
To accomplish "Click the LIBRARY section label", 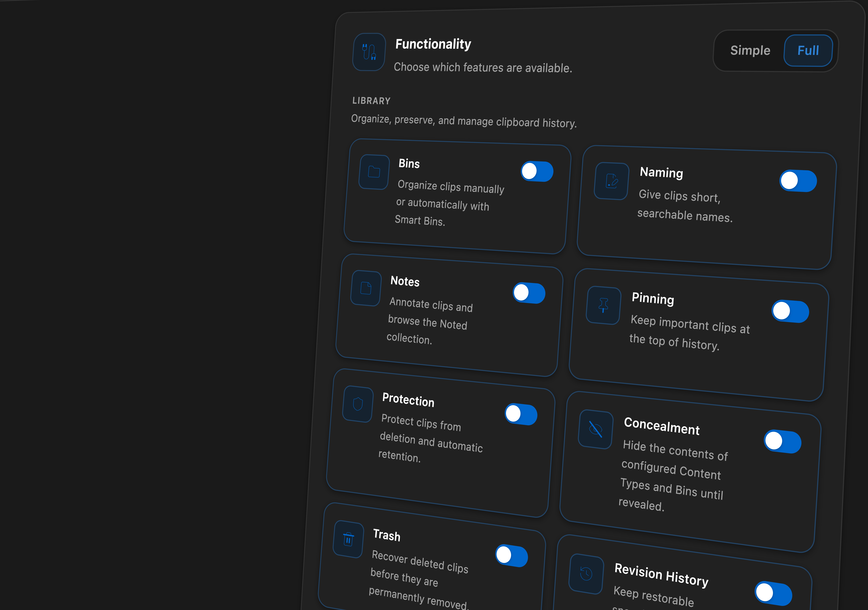I will point(371,101).
